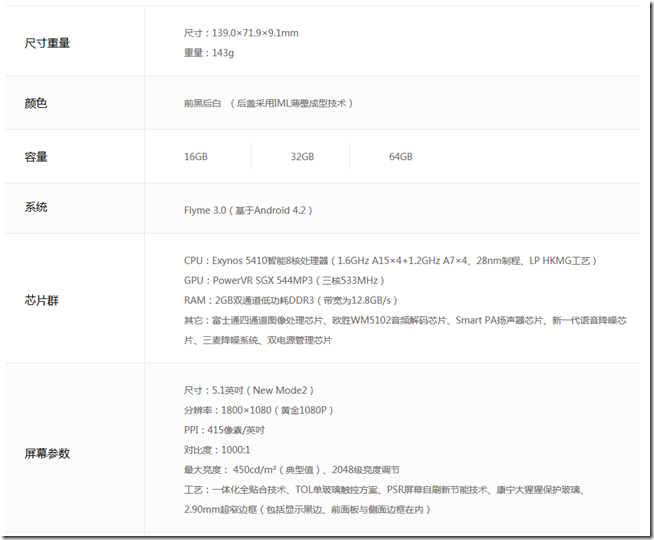Click the 其它 chip line mentioning WM5102

[405, 321]
